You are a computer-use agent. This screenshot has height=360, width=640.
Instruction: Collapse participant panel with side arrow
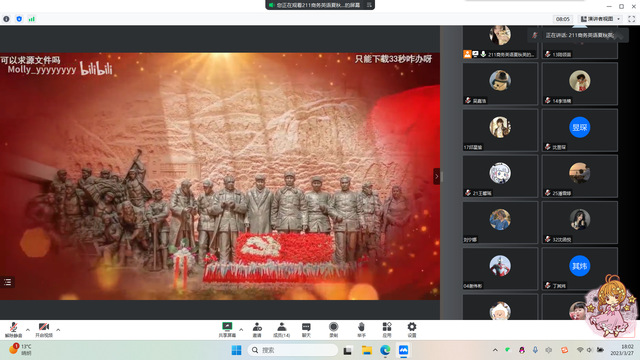click(x=436, y=176)
